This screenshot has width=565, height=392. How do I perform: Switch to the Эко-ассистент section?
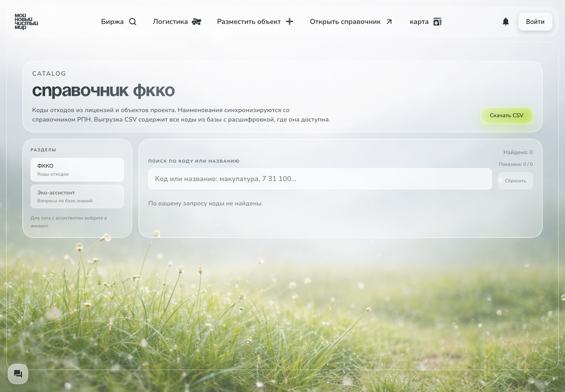pyautogui.click(x=77, y=196)
